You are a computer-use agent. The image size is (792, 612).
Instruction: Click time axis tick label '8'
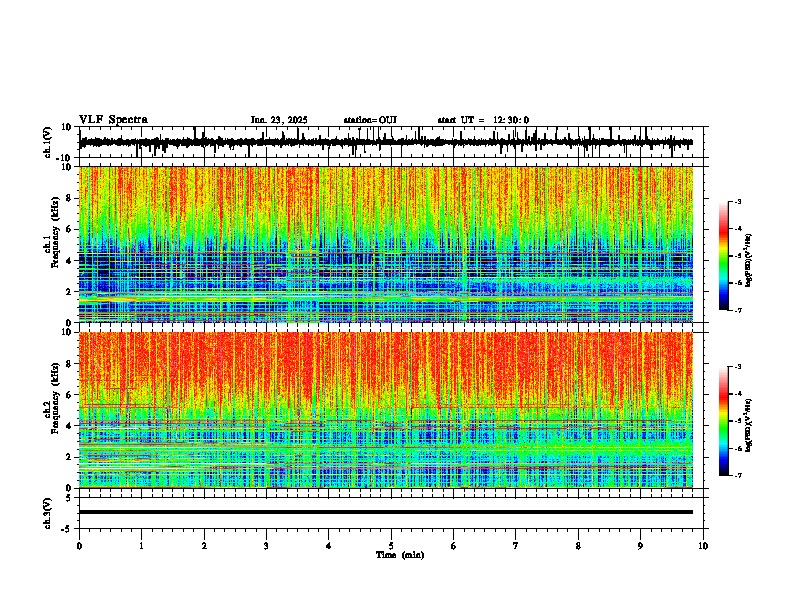[x=578, y=546]
